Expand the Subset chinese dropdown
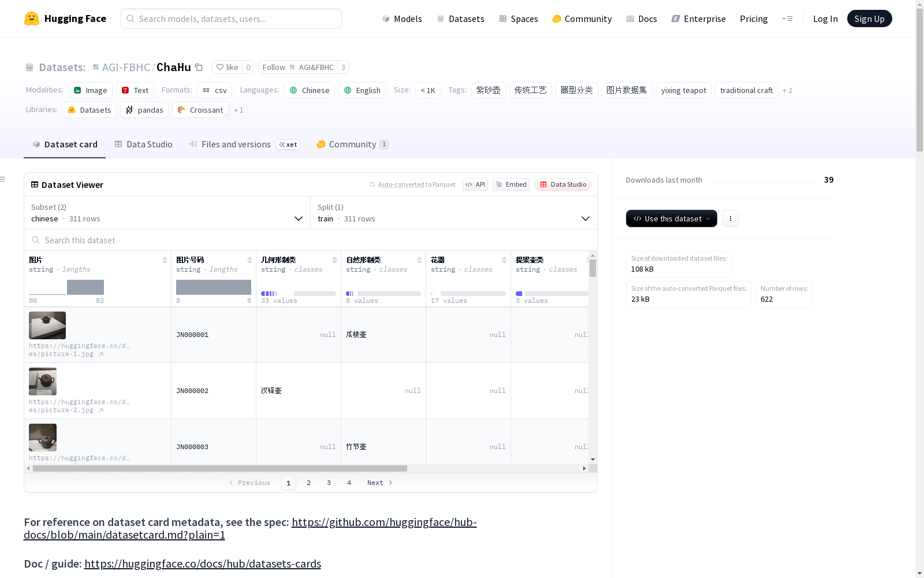 (x=167, y=213)
